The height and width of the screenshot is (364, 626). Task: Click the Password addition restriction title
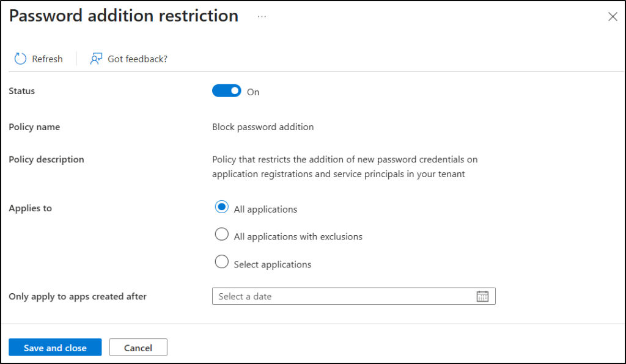point(123,16)
